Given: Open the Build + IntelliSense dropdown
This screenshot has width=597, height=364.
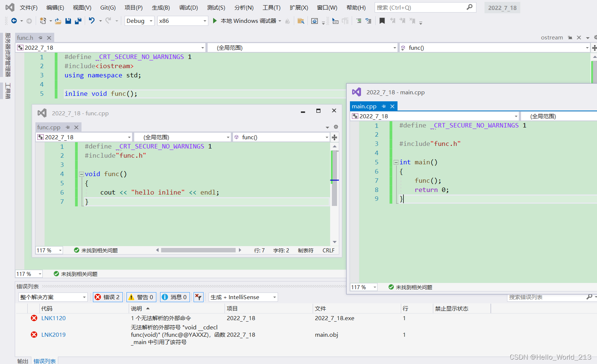Looking at the screenshot, I should pos(243,297).
